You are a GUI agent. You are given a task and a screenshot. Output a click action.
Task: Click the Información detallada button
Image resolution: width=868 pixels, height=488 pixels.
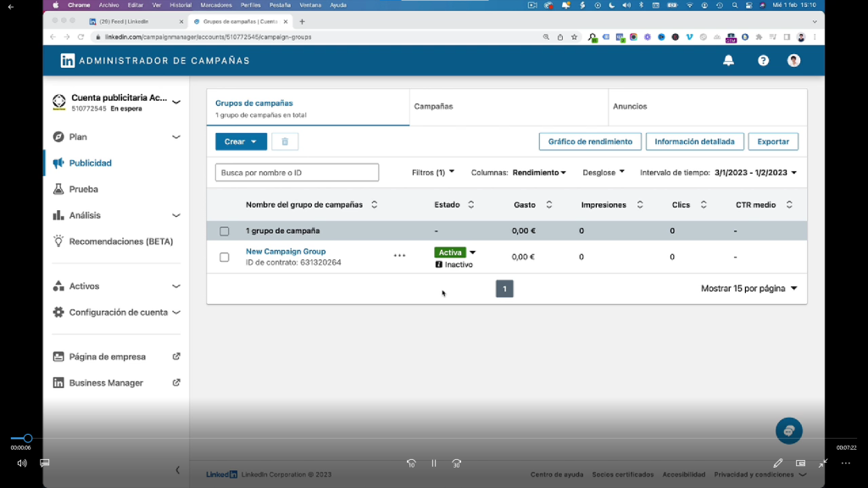[x=695, y=141]
